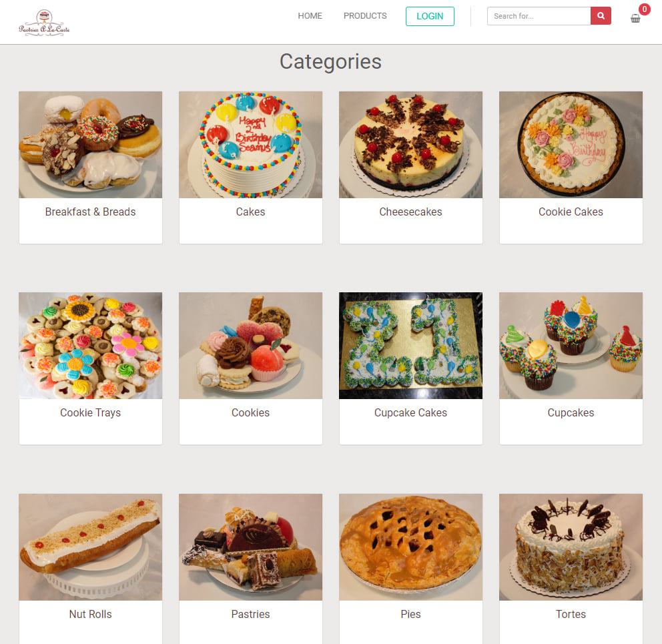The height and width of the screenshot is (644, 662).
Task: Click the LOGIN button
Action: pos(430,17)
